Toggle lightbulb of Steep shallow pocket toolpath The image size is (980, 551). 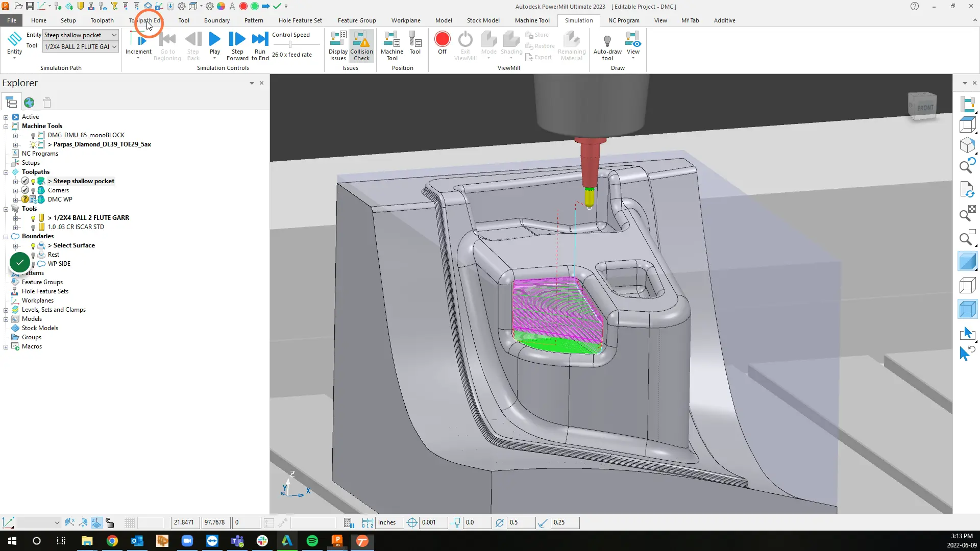pyautogui.click(x=33, y=182)
